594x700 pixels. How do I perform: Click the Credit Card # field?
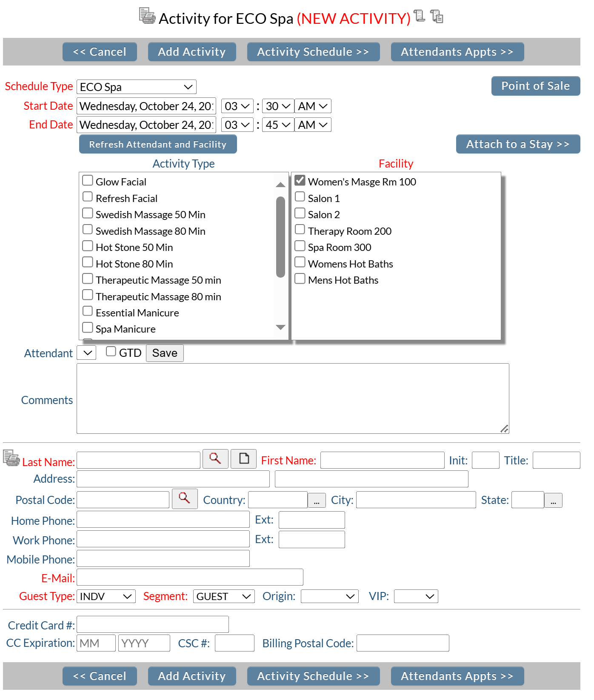153,624
